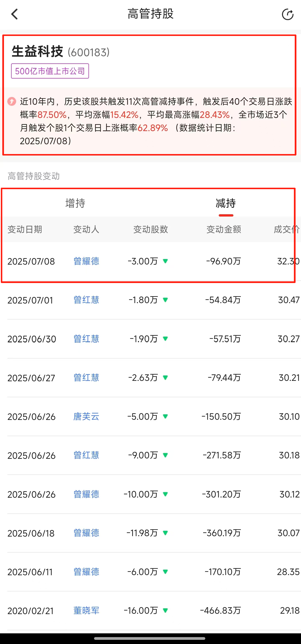301x644 pixels.
Task: Tap the 32.30 price cell
Action: [x=288, y=261]
